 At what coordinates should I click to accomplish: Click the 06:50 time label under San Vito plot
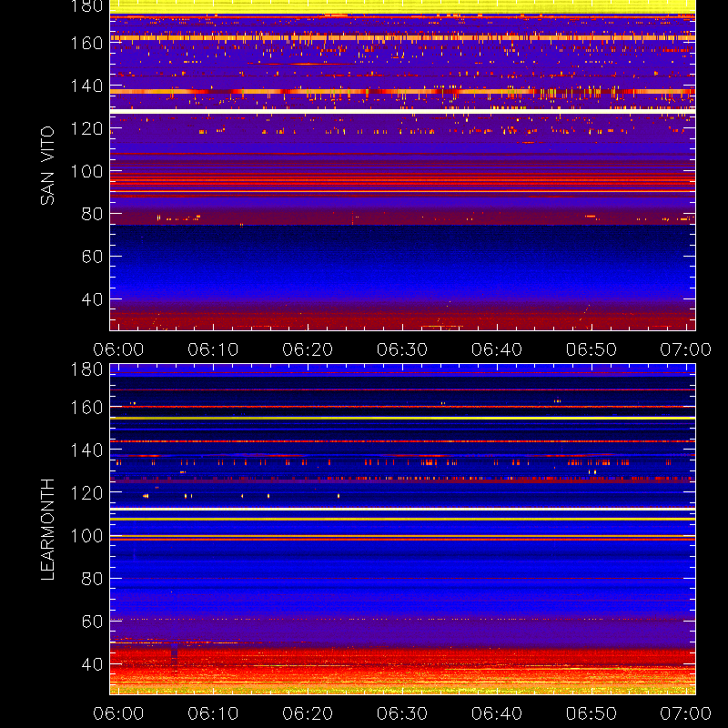(591, 349)
